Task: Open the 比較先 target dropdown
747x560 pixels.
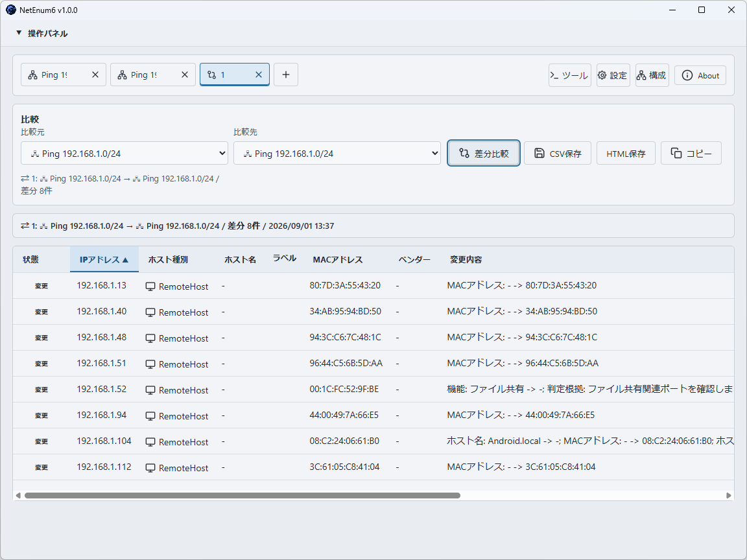Action: coord(337,154)
